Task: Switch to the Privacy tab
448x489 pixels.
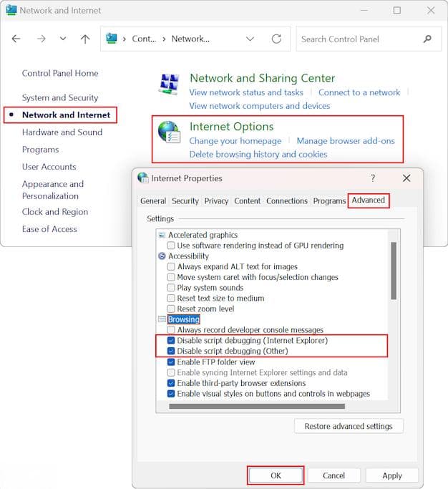Action: tap(216, 201)
